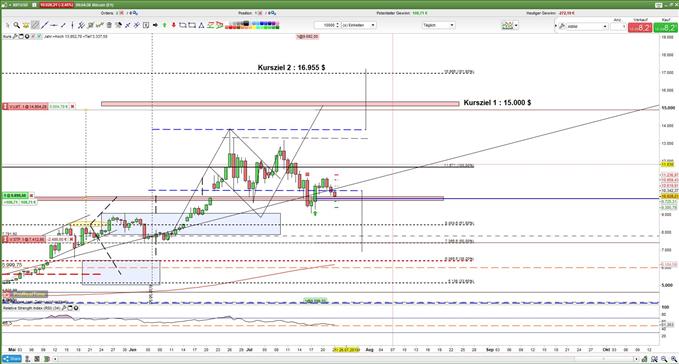This screenshot has height=364, width=679.
Task: Open the chart style candlestick dropdown
Action: point(510,26)
